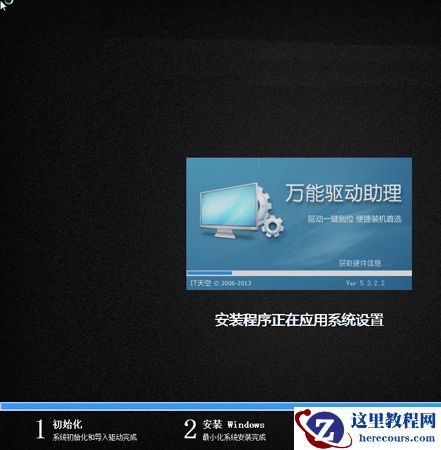This screenshot has height=450, width=441.
Task: Click 最小化系统安装完成 description
Action: coord(234,437)
